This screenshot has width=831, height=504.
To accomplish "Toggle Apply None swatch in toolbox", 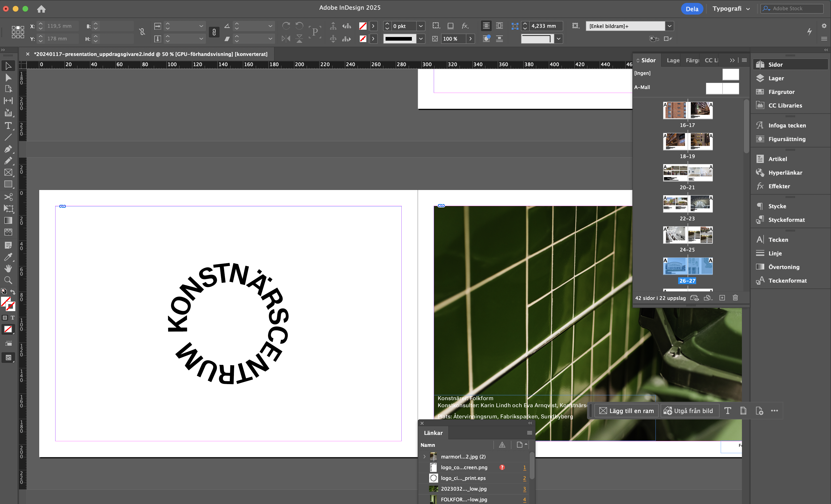I will [8, 329].
